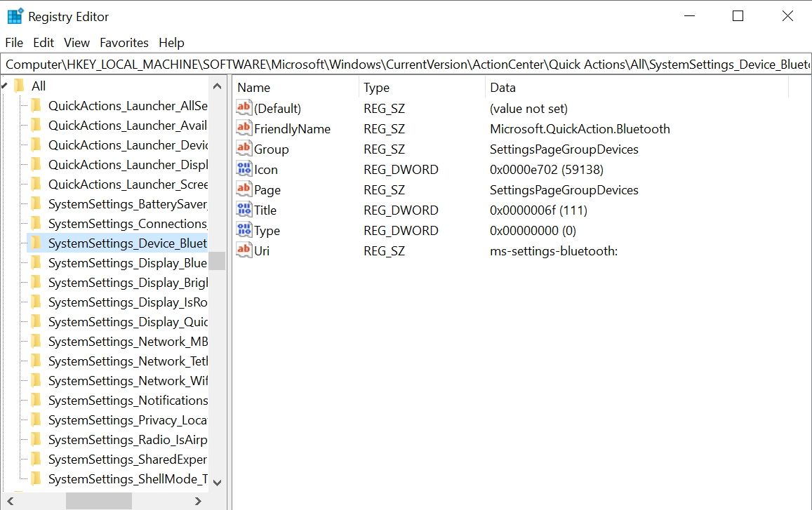Viewport: 812px width, 510px height.
Task: Click folder icon of QuickActions_Launcher_Avail key
Action: [36, 126]
